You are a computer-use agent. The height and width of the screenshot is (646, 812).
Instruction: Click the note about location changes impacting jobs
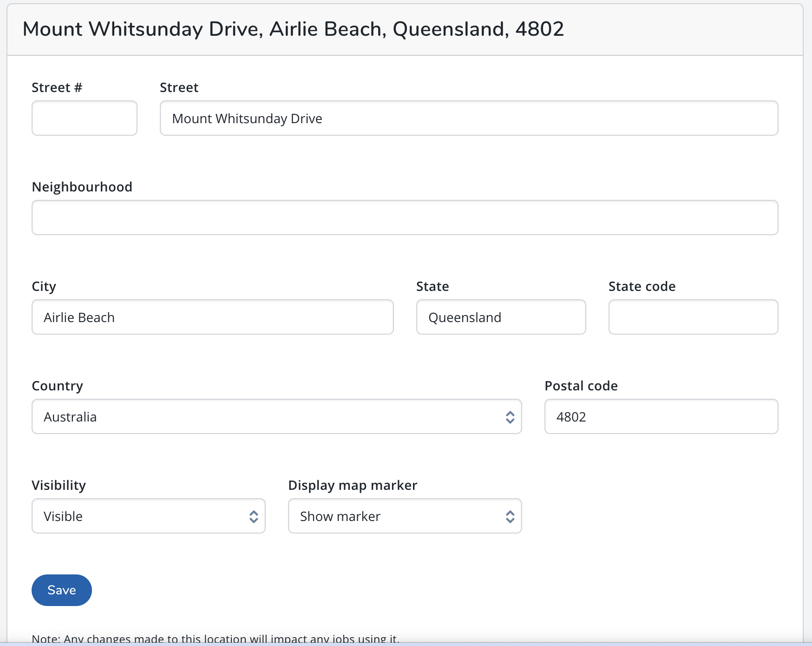215,639
